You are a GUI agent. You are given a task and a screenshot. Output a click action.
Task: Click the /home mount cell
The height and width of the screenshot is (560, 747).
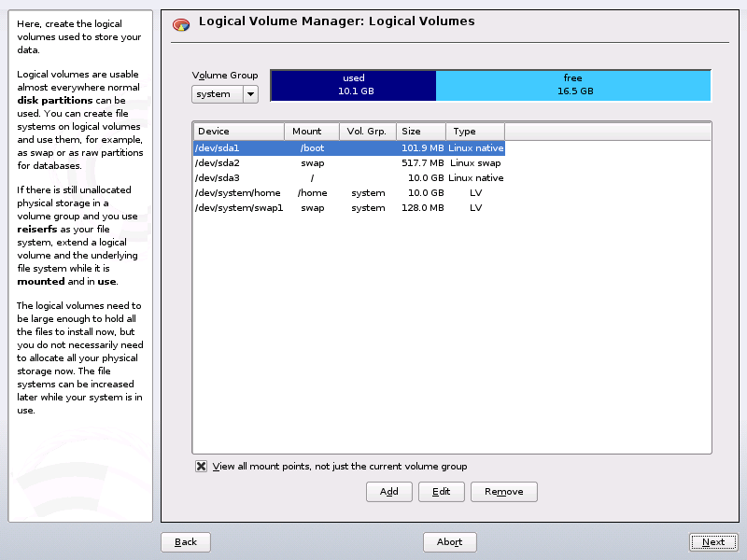pyautogui.click(x=313, y=193)
